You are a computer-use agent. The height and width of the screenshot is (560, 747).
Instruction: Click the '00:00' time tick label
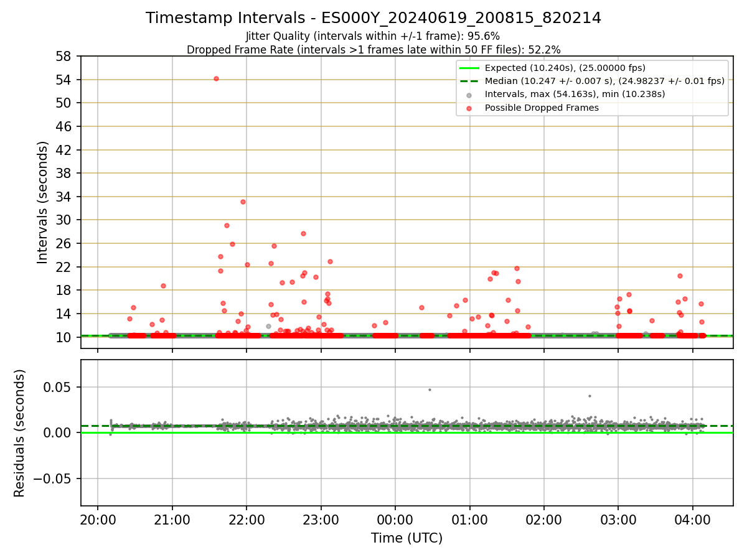395,519
